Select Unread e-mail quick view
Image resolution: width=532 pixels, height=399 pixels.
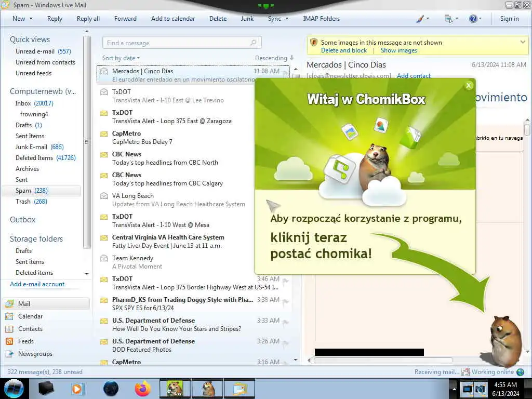(x=43, y=51)
